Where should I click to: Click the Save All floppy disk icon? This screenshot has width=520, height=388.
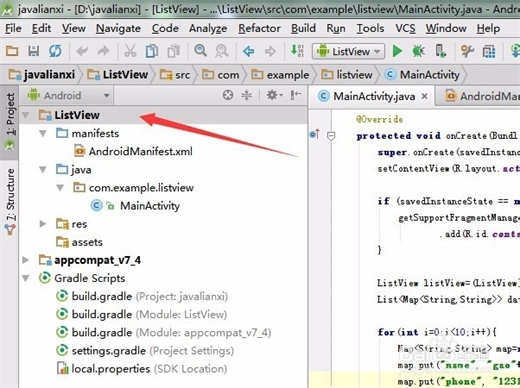click(x=33, y=51)
